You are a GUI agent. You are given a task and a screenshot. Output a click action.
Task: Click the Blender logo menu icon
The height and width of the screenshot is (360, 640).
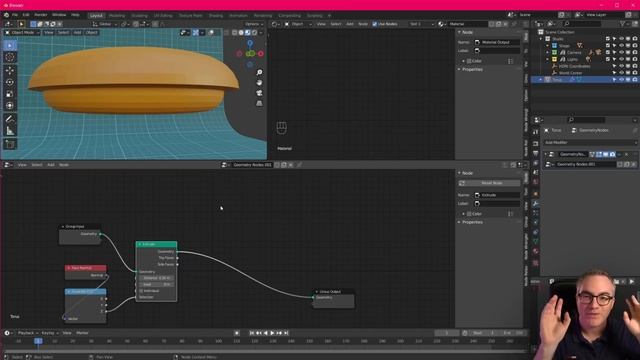[6, 15]
